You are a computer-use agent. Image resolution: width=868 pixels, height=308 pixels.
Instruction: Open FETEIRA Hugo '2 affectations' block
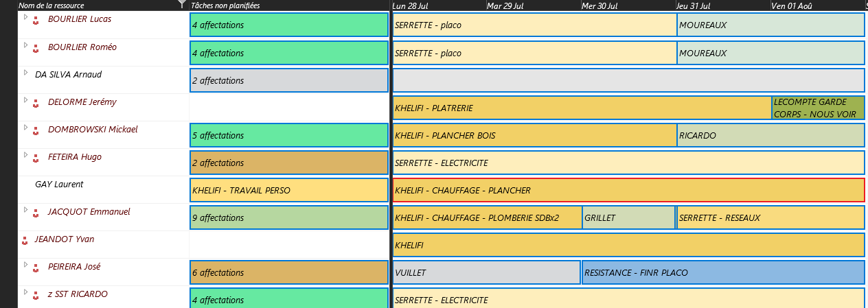click(288, 163)
